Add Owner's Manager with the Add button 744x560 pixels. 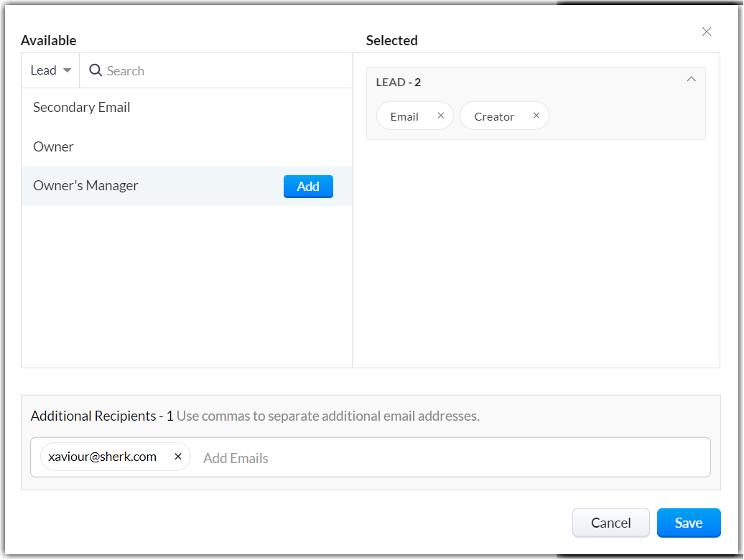click(x=308, y=187)
